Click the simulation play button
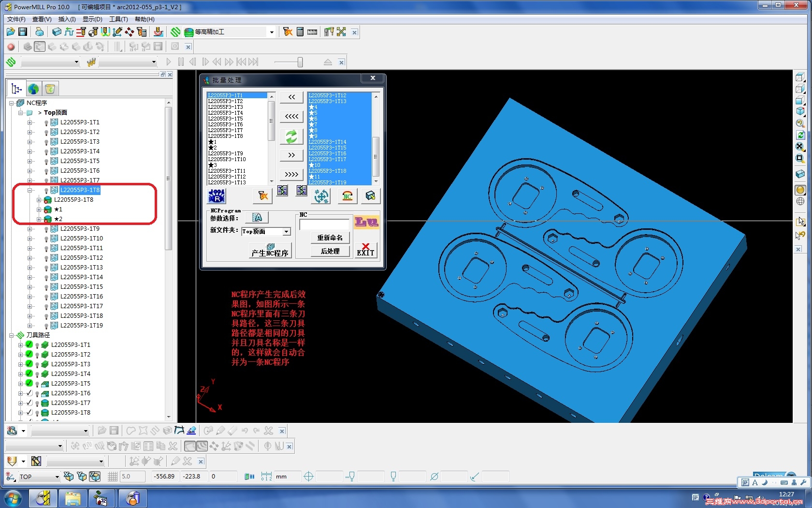 168,62
